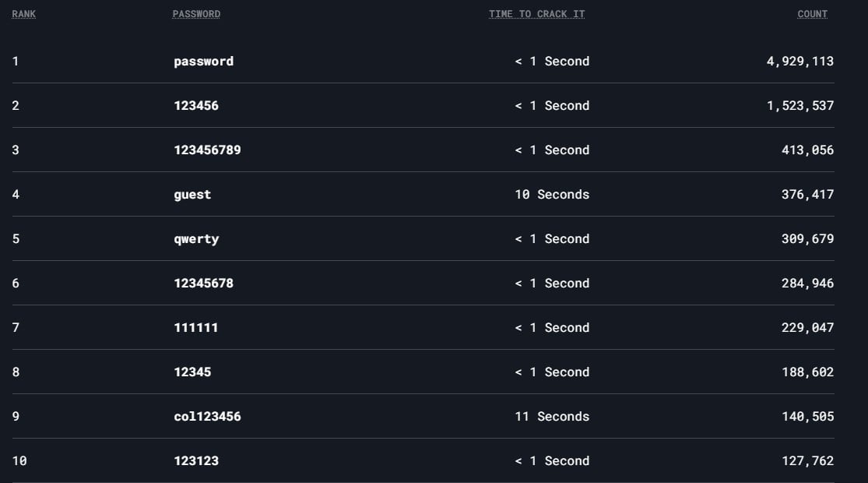This screenshot has width=868, height=483.
Task: Click the count value 1,523,537
Action: coord(800,106)
